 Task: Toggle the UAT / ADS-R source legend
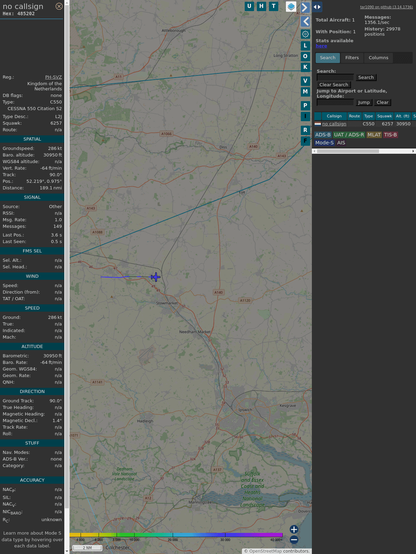point(349,135)
